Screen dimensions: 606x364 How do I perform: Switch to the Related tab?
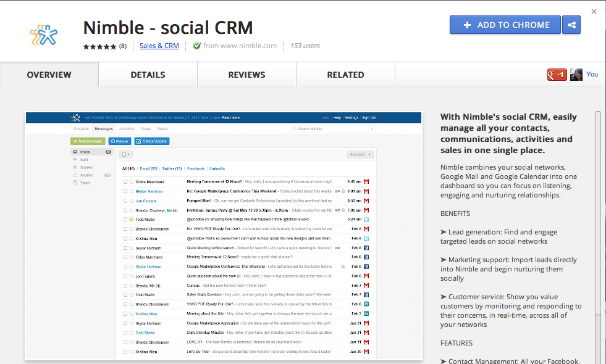pos(345,75)
